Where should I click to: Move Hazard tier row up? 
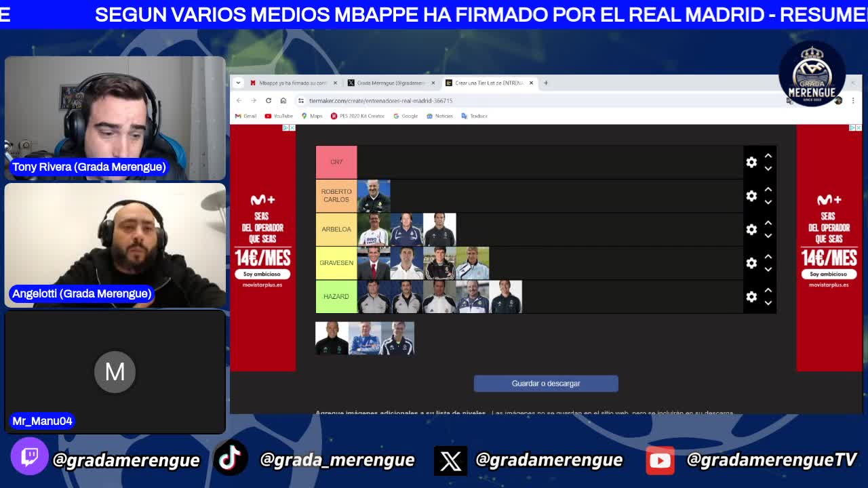768,290
